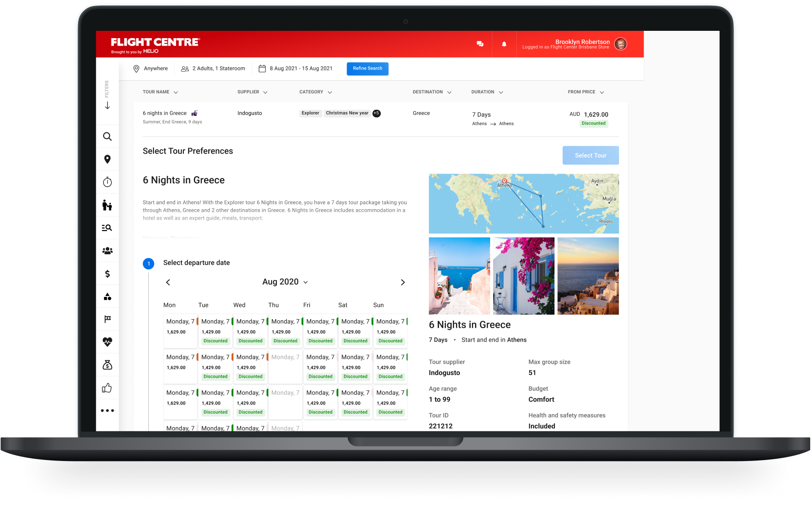Click the filters down arrow in sidebar
The image size is (812, 507).
pyautogui.click(x=107, y=105)
